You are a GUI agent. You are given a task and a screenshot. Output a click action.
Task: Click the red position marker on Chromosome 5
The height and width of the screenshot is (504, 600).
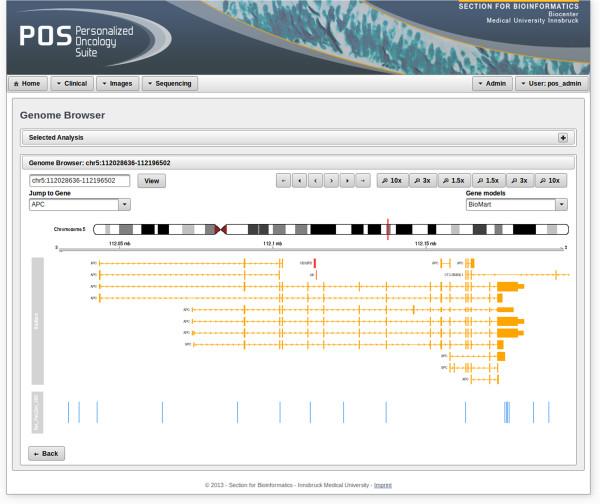388,229
